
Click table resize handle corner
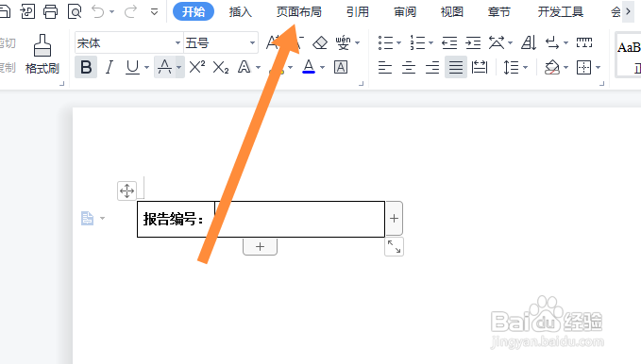coord(394,247)
